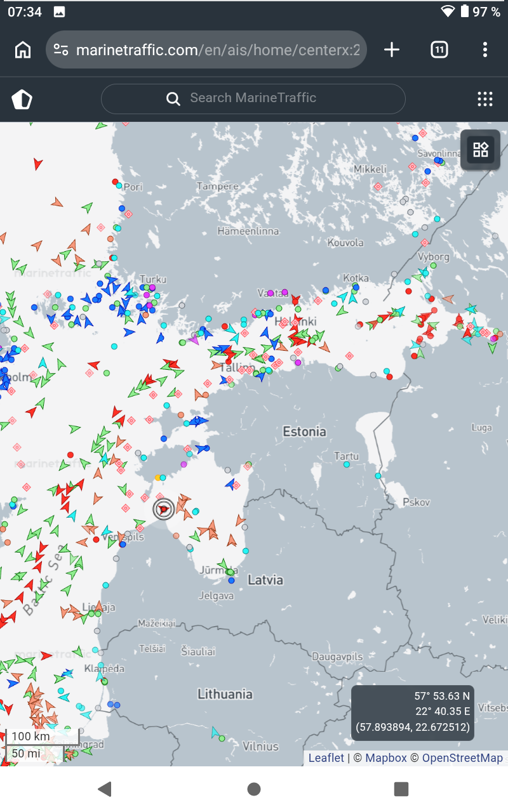Open the Mapbox attribution link
Image resolution: width=508 pixels, height=812 pixels.
pos(386,758)
